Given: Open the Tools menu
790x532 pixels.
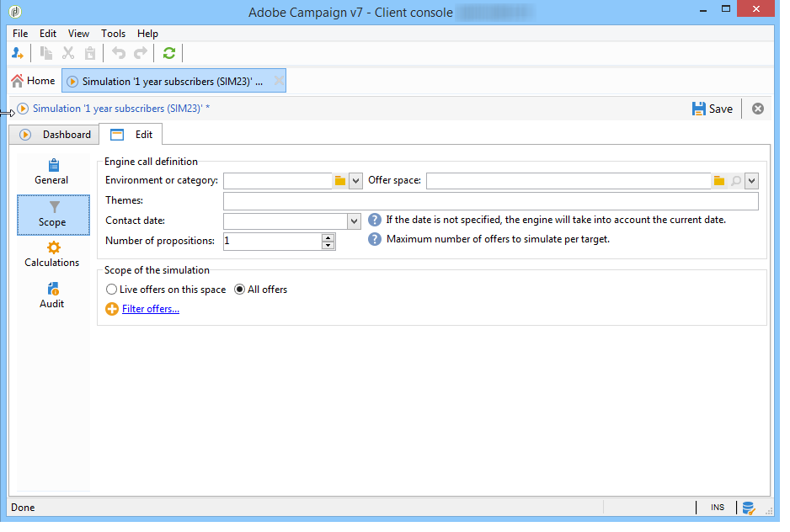Looking at the screenshot, I should (114, 34).
